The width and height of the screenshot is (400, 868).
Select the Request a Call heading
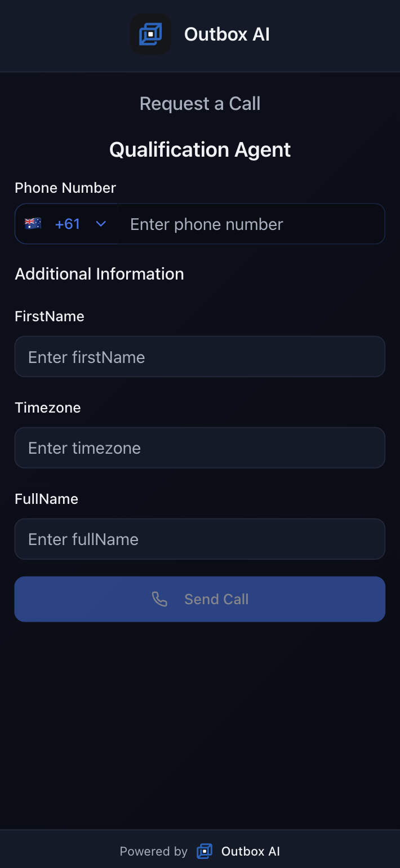tap(200, 103)
